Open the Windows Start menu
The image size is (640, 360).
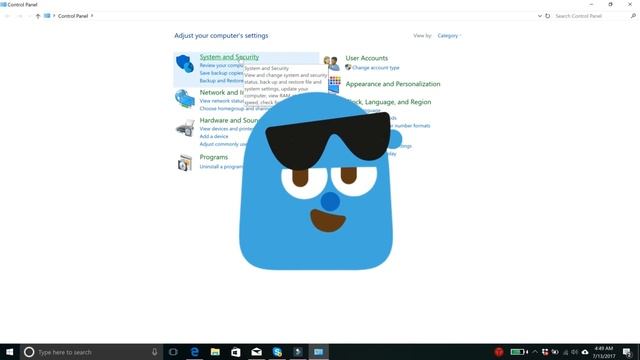click(x=9, y=352)
